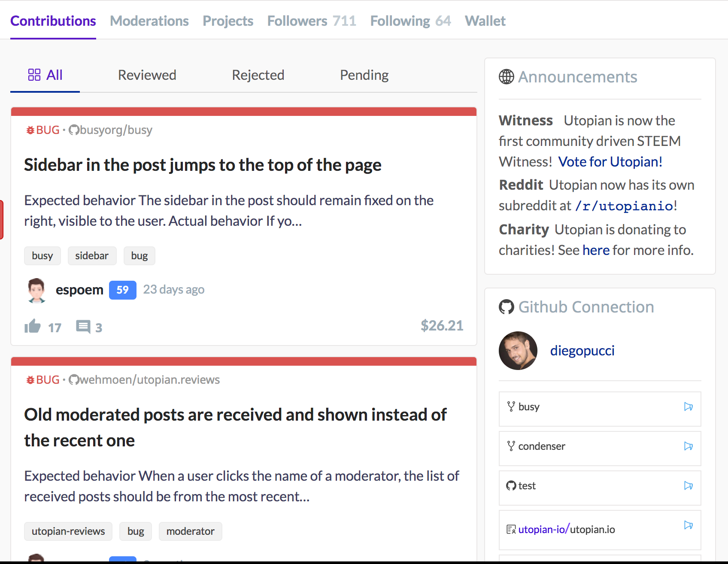This screenshot has width=728, height=564.
Task: Open the condenser repository entry
Action: (600, 449)
